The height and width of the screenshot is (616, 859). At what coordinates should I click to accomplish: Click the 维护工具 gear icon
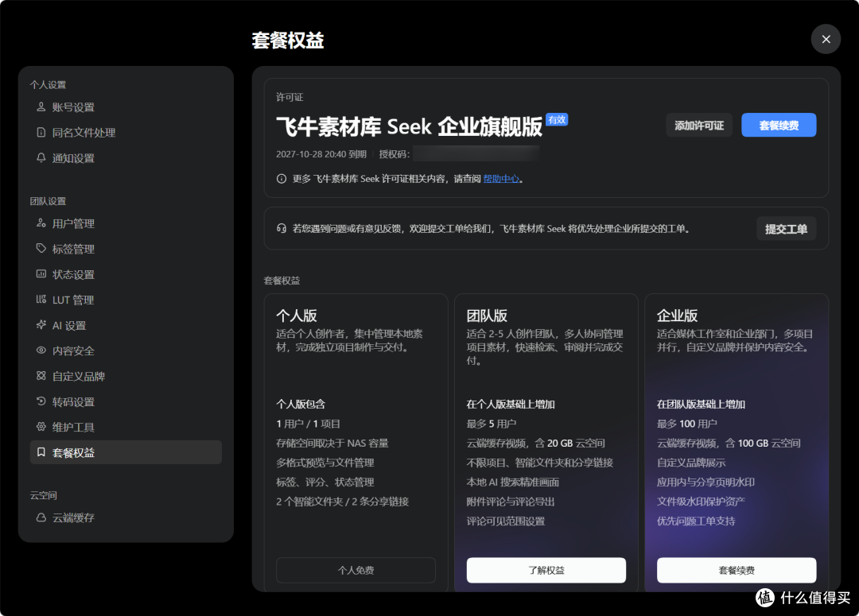41,427
